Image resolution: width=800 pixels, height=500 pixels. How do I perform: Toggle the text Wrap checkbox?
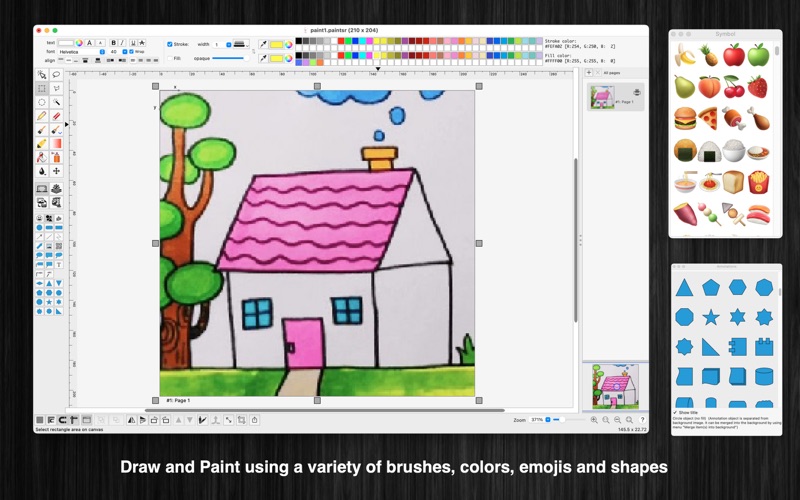tap(131, 52)
